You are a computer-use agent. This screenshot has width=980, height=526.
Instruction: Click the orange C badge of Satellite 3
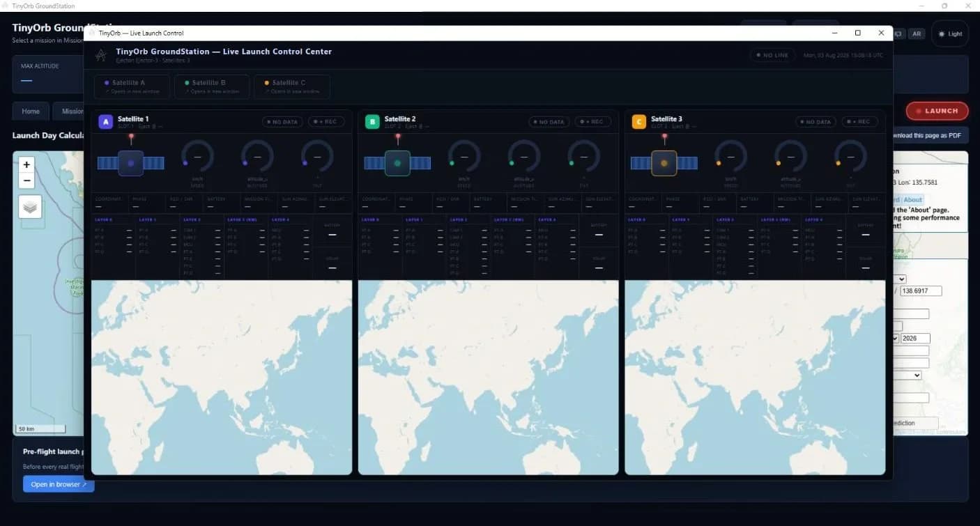(x=639, y=122)
